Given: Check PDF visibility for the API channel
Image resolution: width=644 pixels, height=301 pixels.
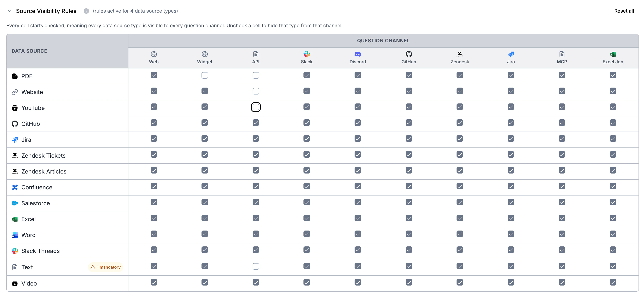Looking at the screenshot, I should pos(256,75).
